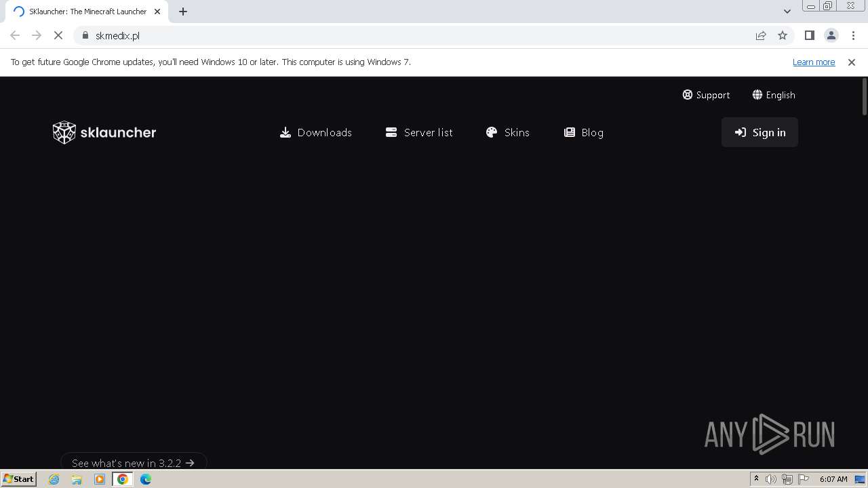
Task: Close the SKlauncher tab
Action: tap(157, 12)
